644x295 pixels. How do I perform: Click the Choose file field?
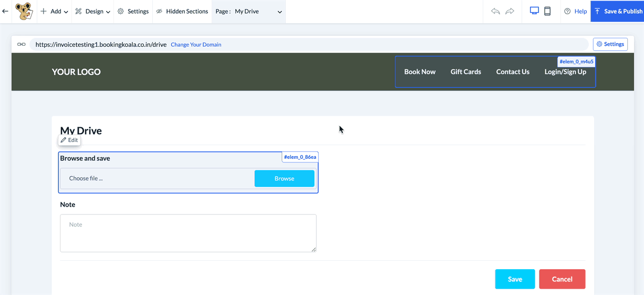click(x=157, y=178)
